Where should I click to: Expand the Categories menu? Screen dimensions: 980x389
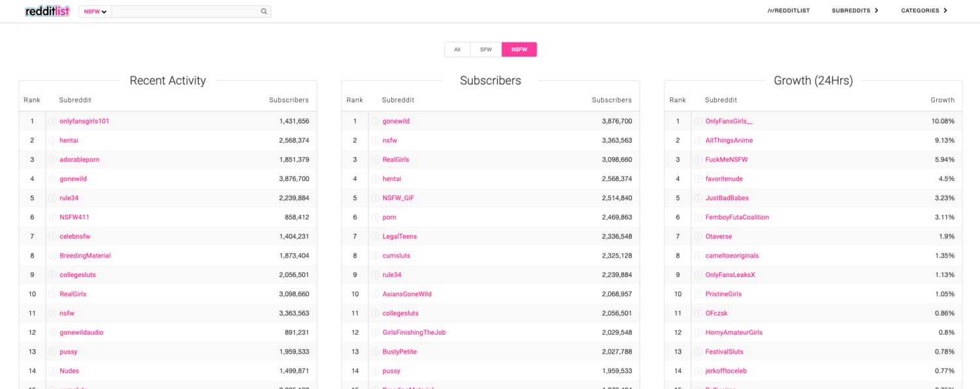click(x=924, y=10)
